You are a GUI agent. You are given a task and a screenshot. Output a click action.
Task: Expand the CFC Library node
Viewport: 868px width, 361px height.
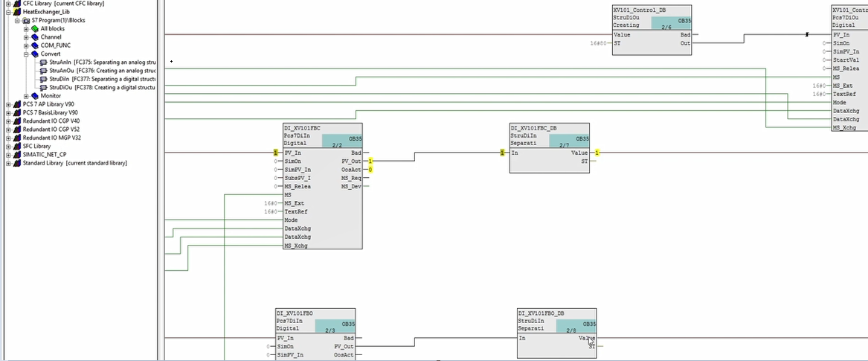coord(8,3)
